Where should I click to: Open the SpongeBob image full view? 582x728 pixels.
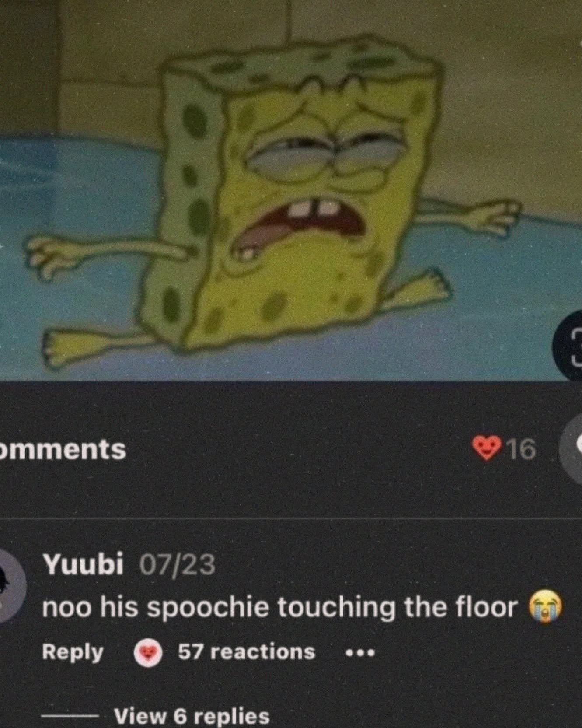click(291, 191)
